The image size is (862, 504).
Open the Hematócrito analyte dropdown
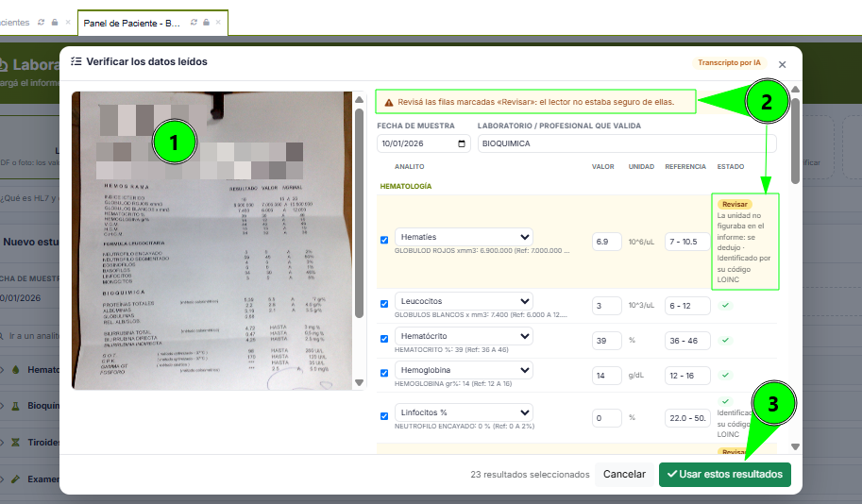click(464, 336)
